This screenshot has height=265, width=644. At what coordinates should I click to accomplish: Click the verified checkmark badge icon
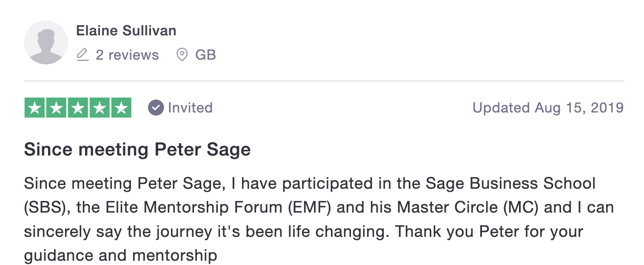point(156,108)
